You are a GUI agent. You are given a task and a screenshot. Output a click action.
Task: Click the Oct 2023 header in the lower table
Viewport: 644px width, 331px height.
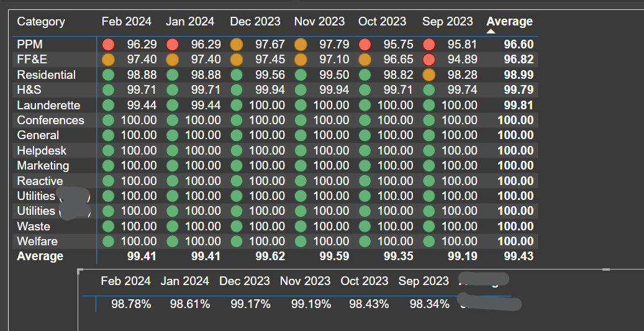(x=365, y=281)
